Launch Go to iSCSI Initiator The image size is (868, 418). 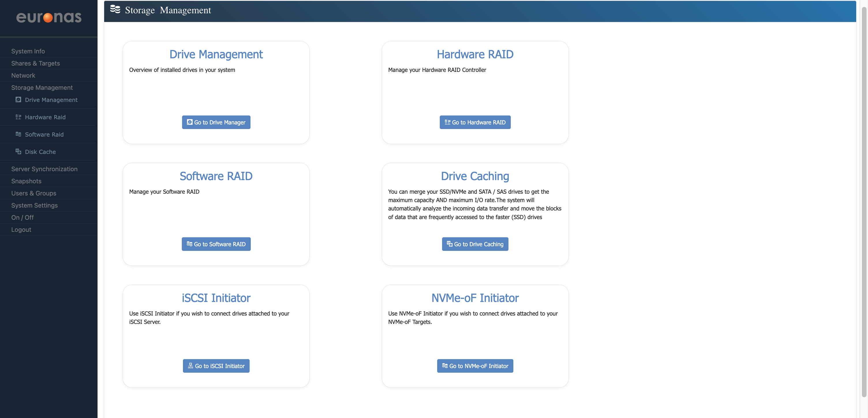216,366
